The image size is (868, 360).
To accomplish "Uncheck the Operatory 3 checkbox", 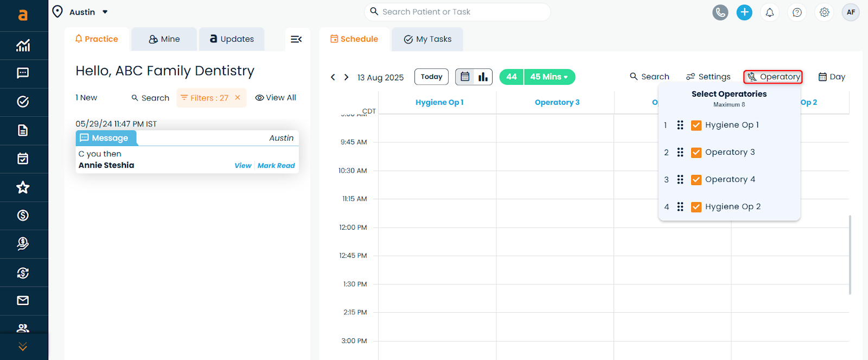I will pyautogui.click(x=696, y=153).
